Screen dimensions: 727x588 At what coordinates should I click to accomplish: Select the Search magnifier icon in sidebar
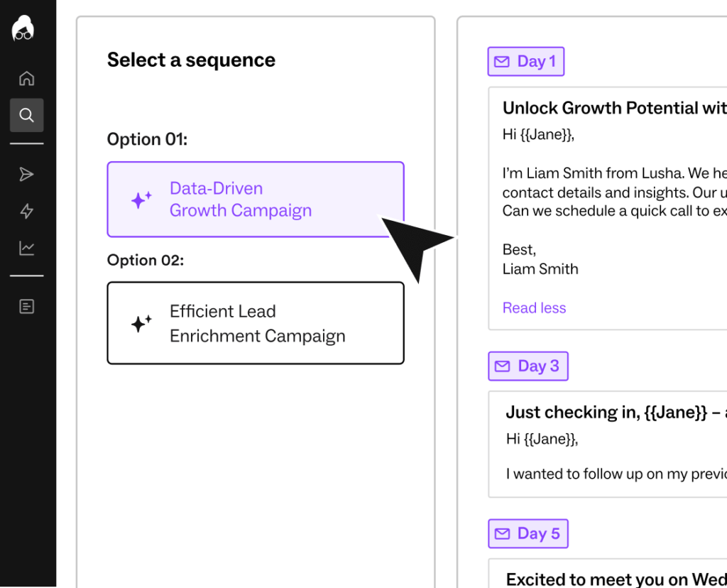(26, 115)
